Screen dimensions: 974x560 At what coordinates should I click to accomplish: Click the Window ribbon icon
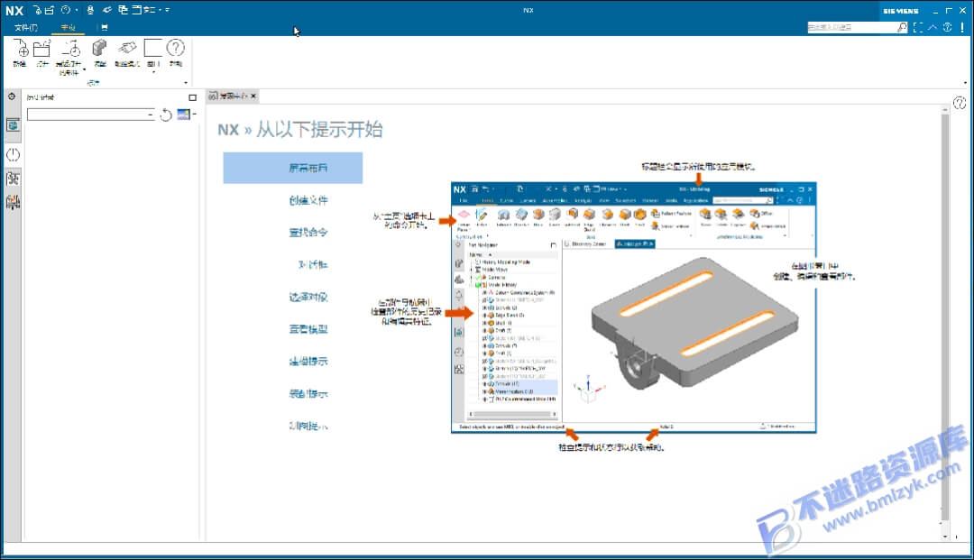pyautogui.click(x=152, y=48)
